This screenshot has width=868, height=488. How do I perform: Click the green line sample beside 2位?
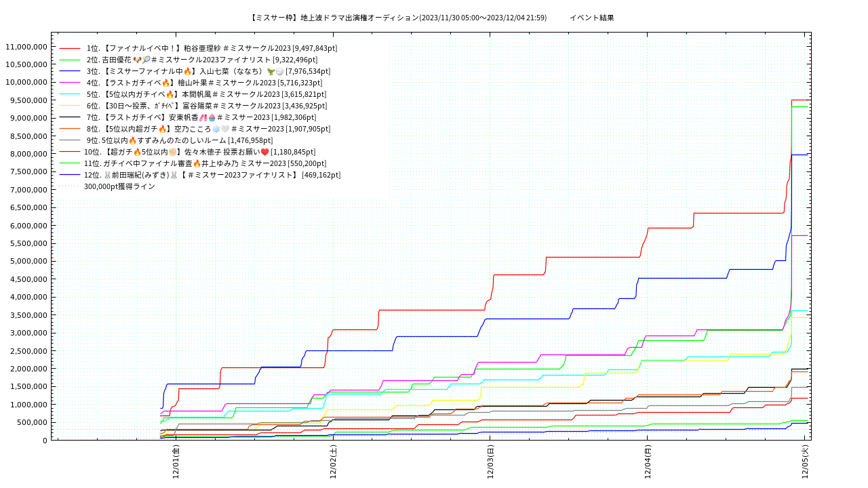click(70, 60)
